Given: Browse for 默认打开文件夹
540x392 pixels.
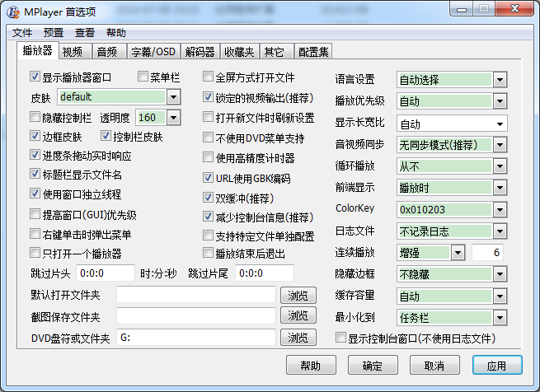Looking at the screenshot, I should coord(298,296).
